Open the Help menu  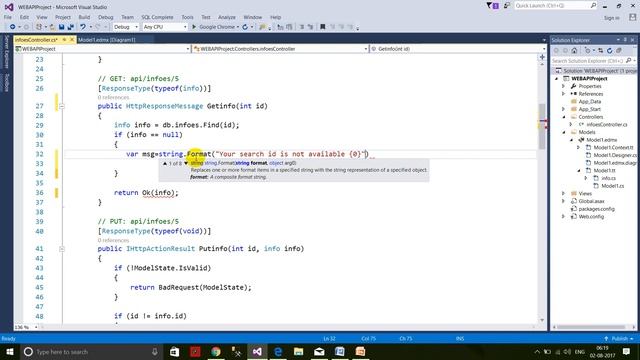(x=276, y=17)
